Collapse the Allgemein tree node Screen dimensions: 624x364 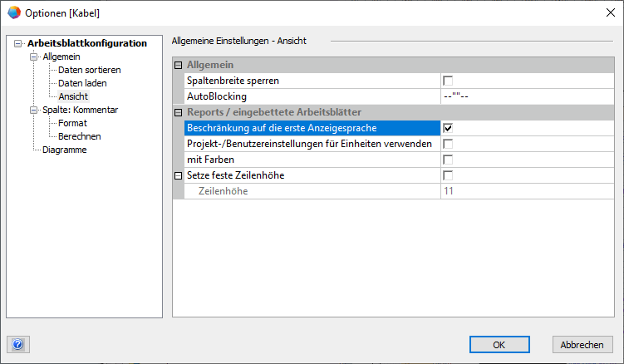[33, 57]
